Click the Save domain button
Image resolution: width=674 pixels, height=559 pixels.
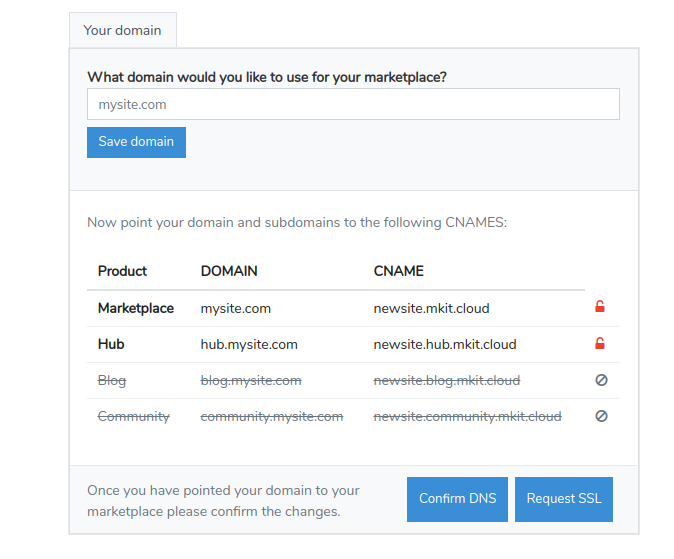point(136,142)
